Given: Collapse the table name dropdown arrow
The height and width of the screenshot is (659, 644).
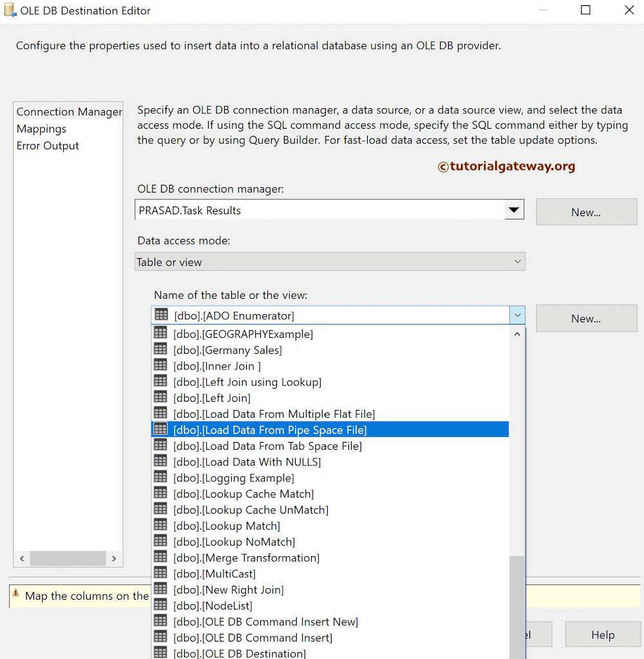Looking at the screenshot, I should [x=517, y=315].
